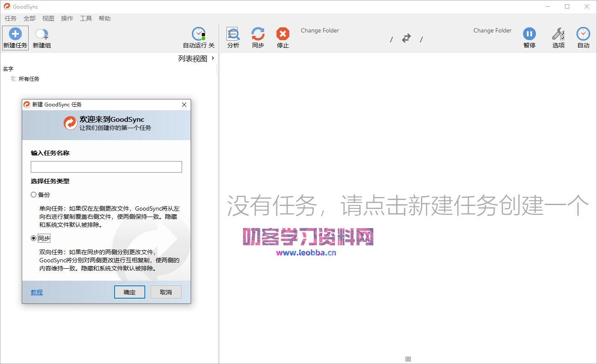The image size is (597, 364).
Task: Click the 新建组 icon to create group
Action: [x=41, y=37]
